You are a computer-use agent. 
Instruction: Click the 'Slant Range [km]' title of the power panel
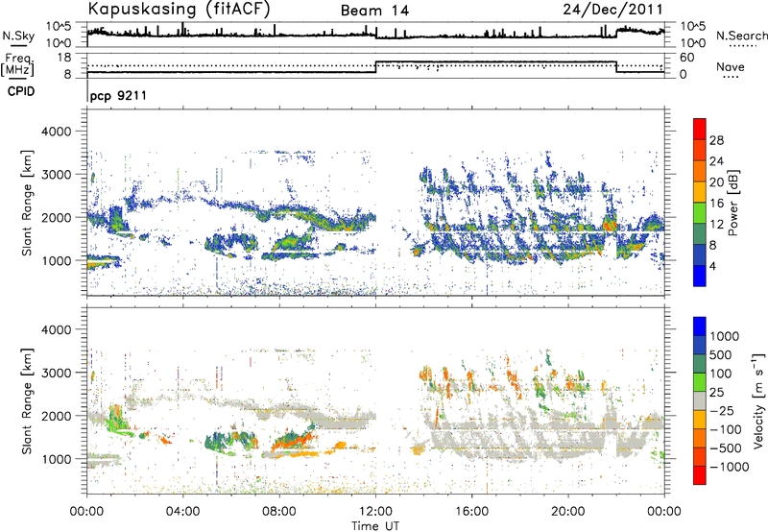[28, 203]
